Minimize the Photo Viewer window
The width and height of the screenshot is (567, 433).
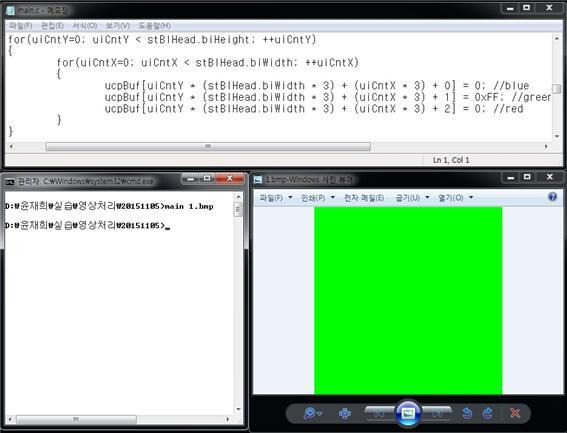[510, 177]
